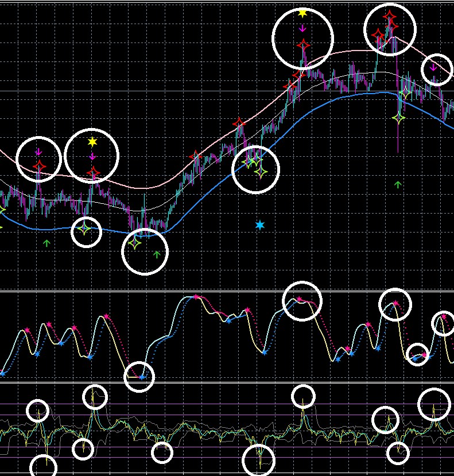Click the green four-point star circled on the blue band
This screenshot has height=476, width=454.
coord(85,229)
